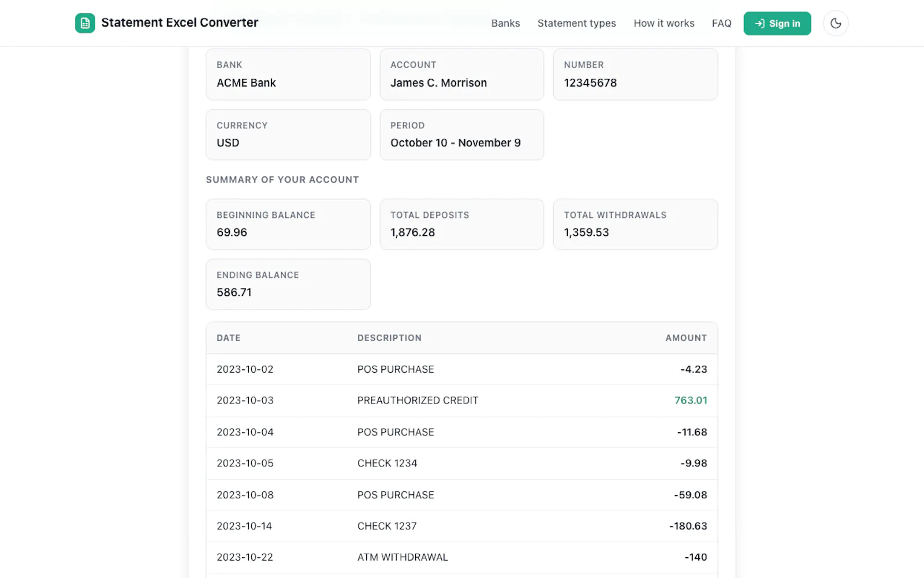Viewport: 924px width, 578px height.
Task: Select ATM WITHDRAWAL description
Action: point(403,558)
